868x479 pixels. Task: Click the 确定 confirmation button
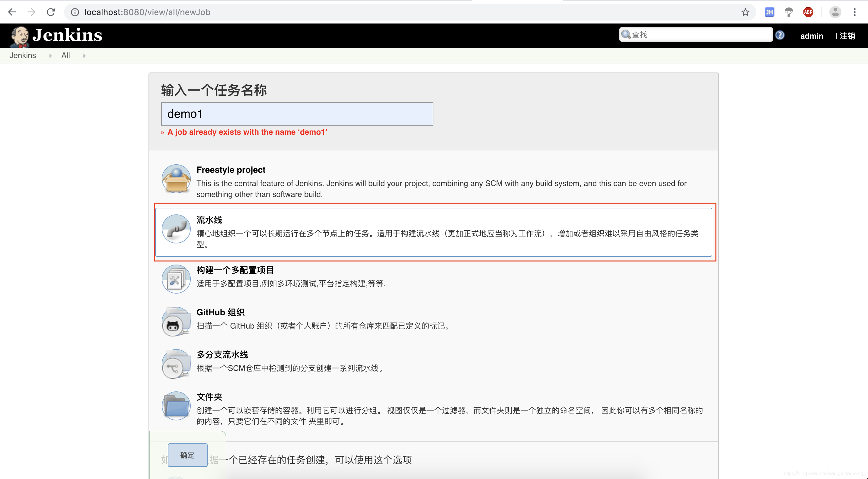click(x=187, y=455)
